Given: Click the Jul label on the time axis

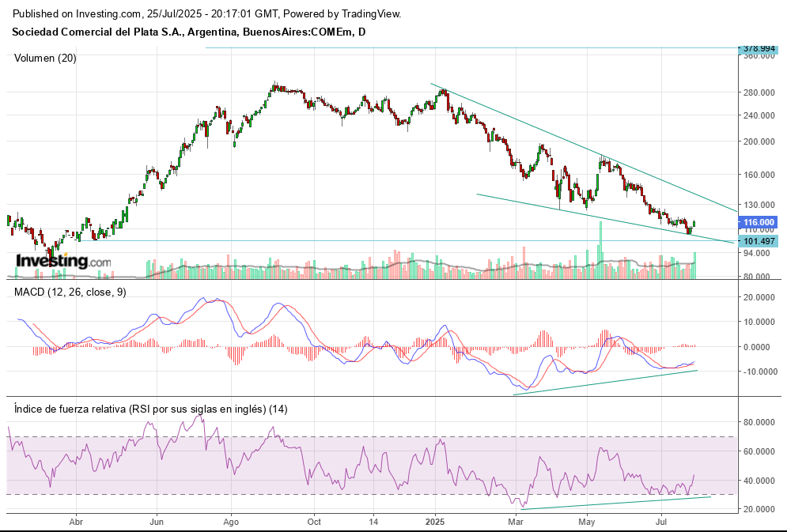Looking at the screenshot, I should (x=661, y=522).
